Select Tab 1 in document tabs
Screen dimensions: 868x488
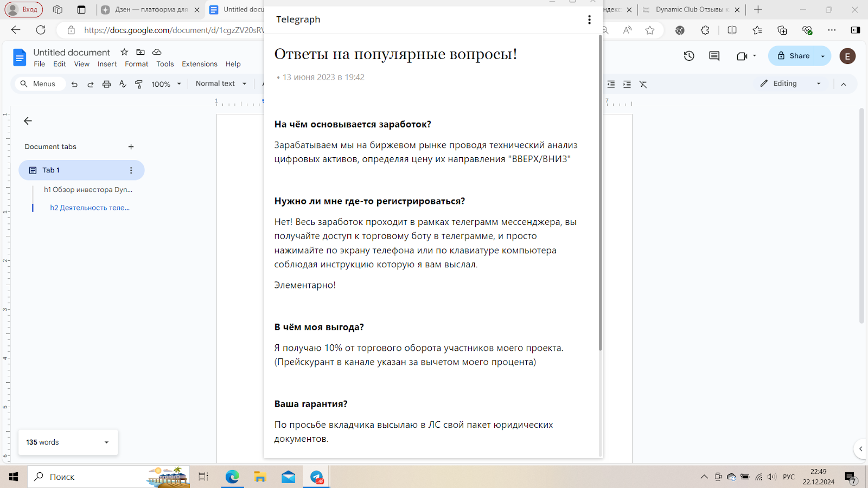81,170
